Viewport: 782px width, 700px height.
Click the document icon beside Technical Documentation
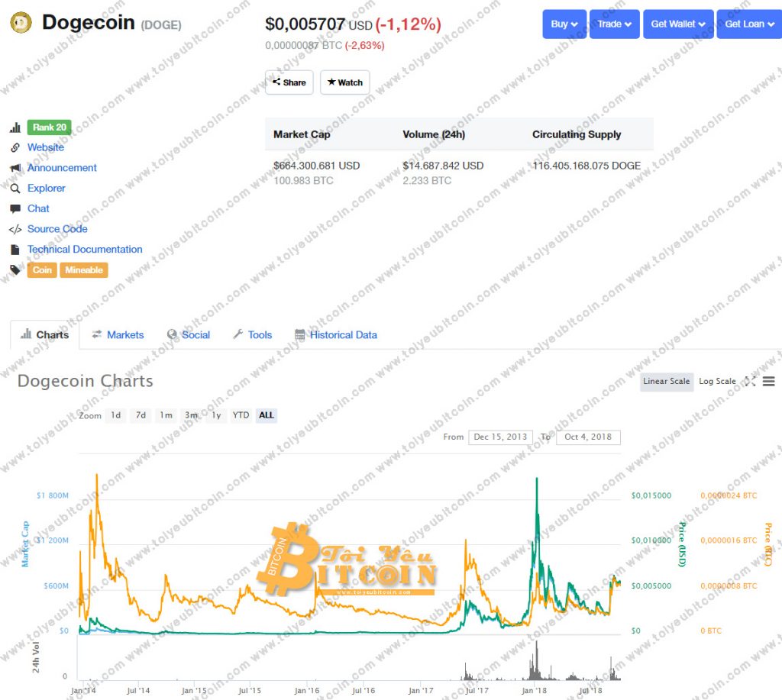(15, 250)
